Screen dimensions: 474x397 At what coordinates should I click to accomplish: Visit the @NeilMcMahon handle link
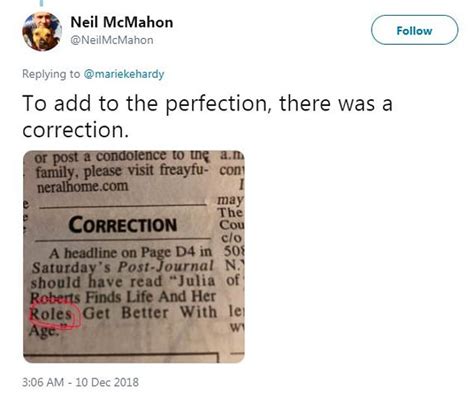(112, 40)
